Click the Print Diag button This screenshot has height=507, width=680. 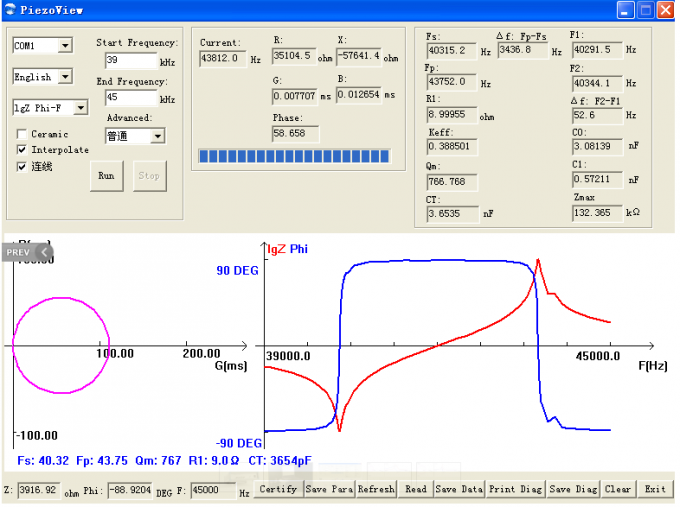pos(516,489)
